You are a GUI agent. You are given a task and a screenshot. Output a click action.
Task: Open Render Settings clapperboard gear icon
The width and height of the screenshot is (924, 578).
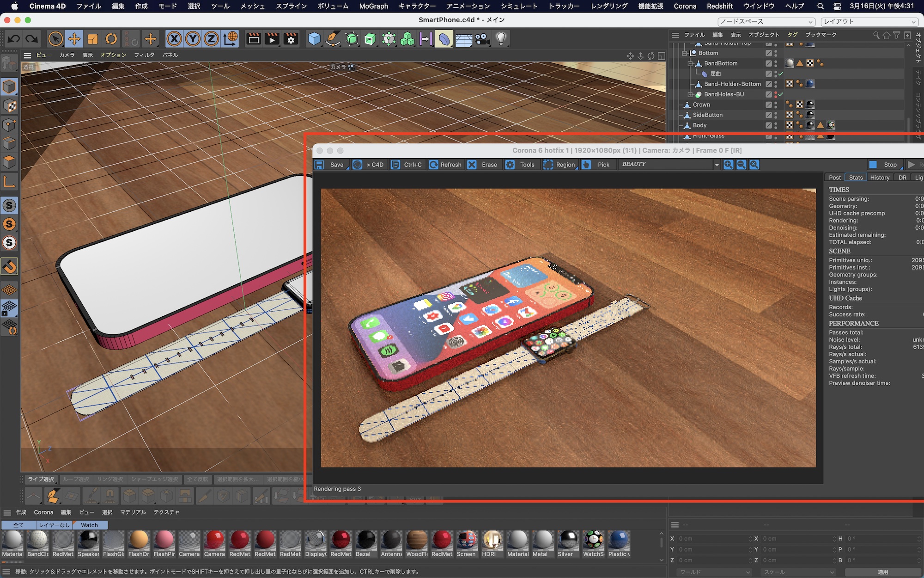click(x=291, y=39)
